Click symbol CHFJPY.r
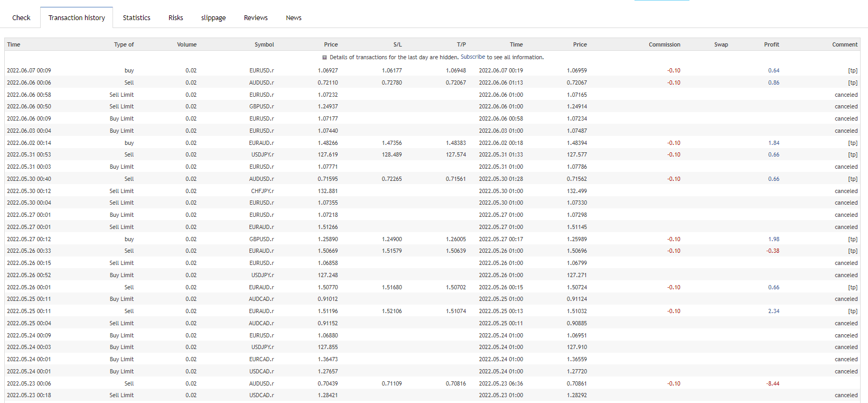 pos(263,191)
